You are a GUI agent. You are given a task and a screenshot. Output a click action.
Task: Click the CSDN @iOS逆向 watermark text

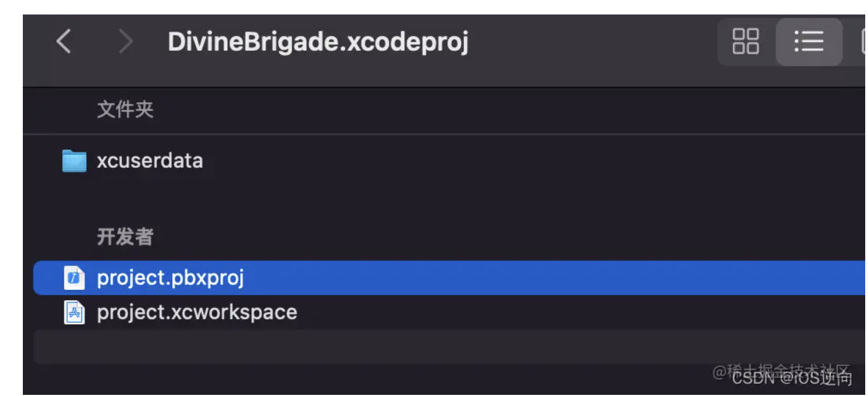[x=792, y=379]
